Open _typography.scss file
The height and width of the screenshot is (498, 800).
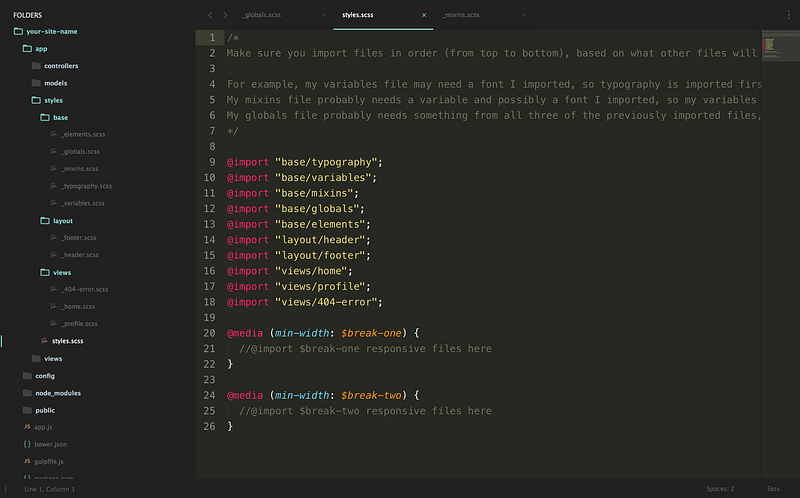tap(86, 186)
